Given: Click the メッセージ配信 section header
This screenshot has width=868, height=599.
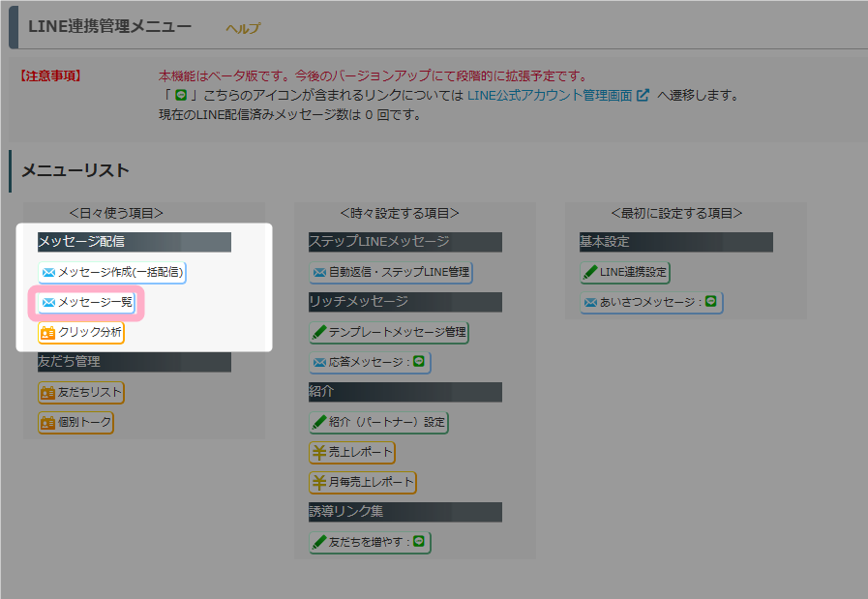Looking at the screenshot, I should coord(135,242).
